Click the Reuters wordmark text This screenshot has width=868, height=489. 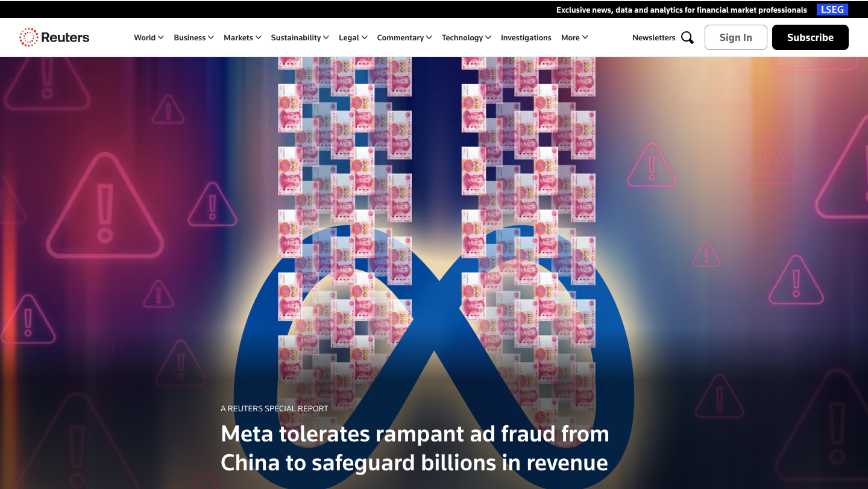pyautogui.click(x=65, y=37)
